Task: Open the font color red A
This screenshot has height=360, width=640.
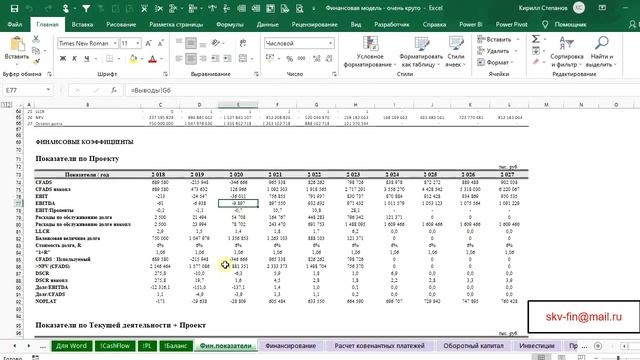Action: pyautogui.click(x=152, y=59)
